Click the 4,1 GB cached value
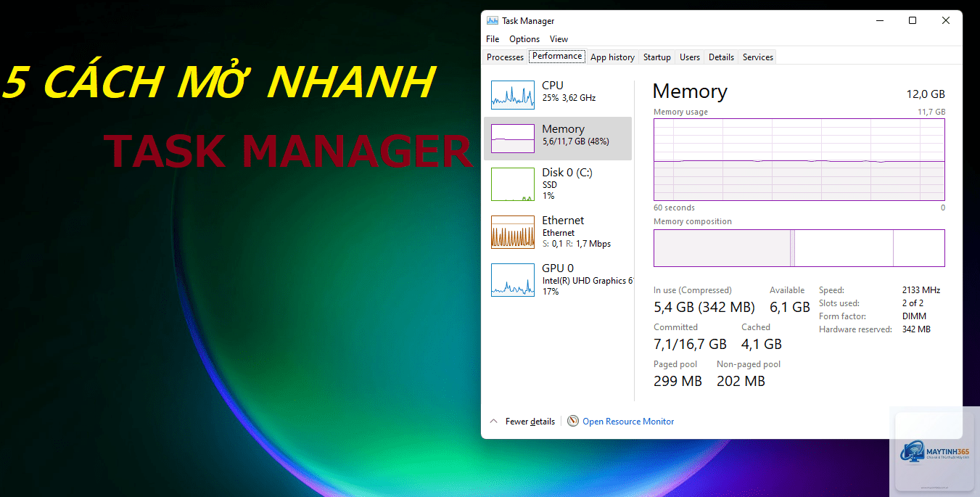Viewport: 980px width, 497px height. [762, 344]
